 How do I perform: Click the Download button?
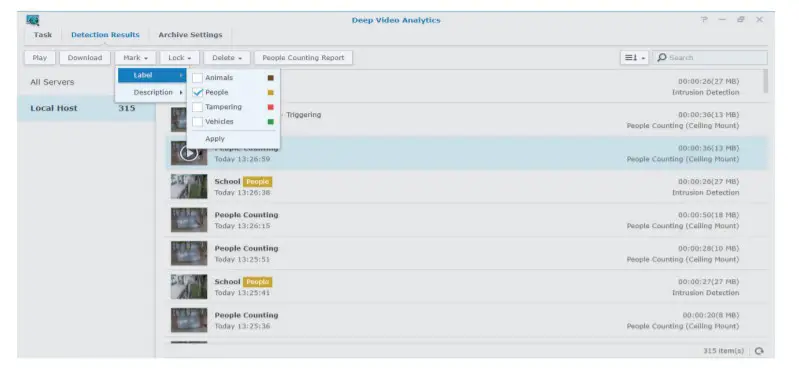pos(85,58)
